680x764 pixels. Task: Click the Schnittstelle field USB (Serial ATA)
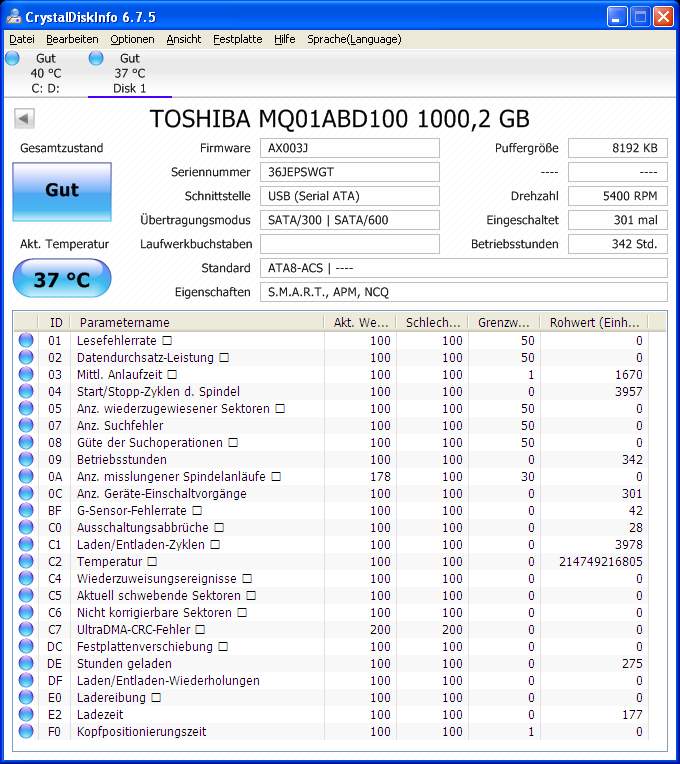pyautogui.click(x=350, y=196)
